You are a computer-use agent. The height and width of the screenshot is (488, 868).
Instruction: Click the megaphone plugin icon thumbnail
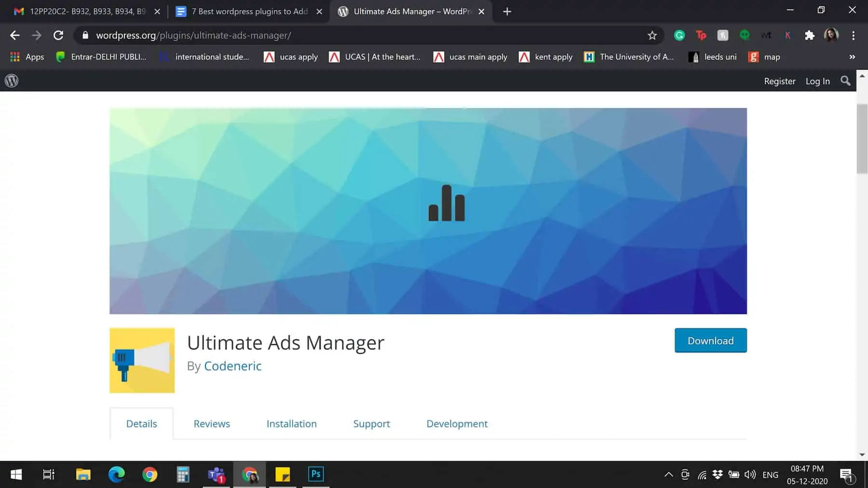[142, 360]
